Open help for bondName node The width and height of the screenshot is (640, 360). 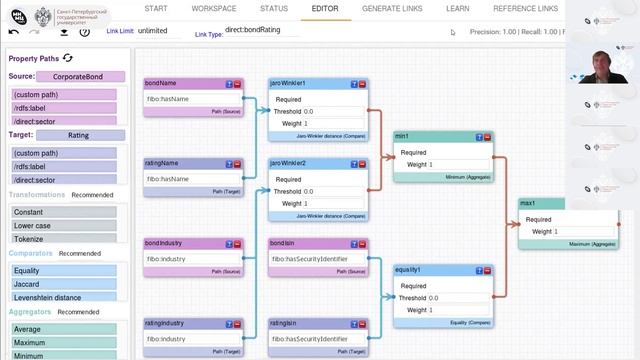[x=229, y=84]
